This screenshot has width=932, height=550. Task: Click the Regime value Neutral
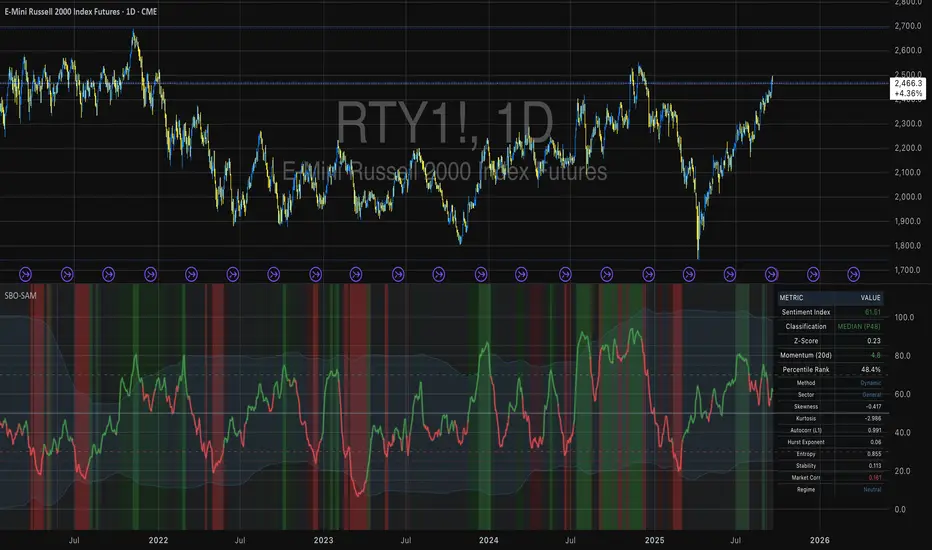(872, 490)
